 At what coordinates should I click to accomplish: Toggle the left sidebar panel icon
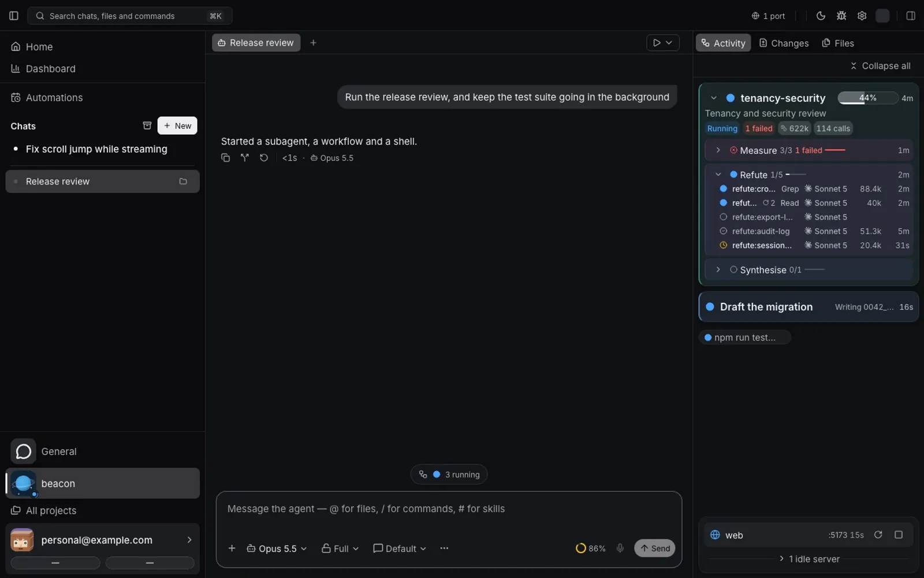click(14, 16)
